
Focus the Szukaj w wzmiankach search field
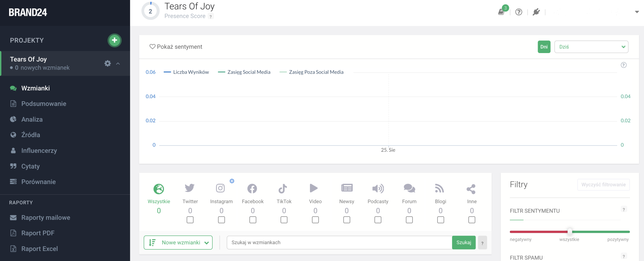pyautogui.click(x=339, y=243)
